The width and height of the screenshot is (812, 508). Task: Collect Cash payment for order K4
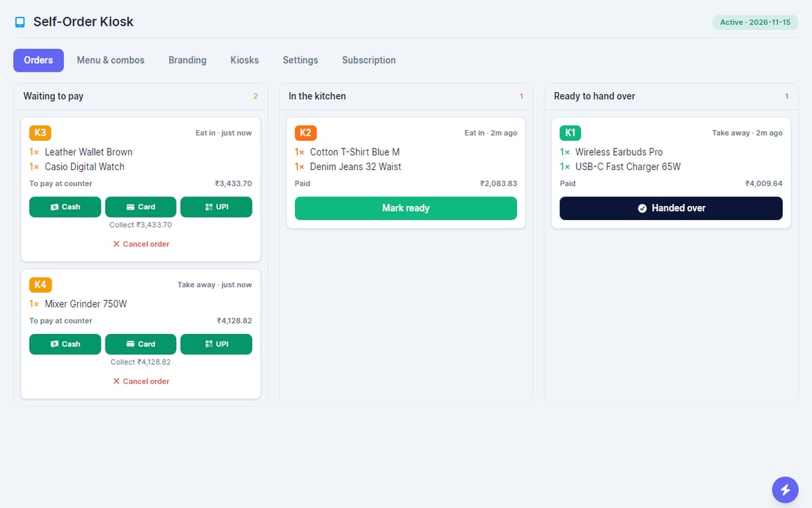[65, 344]
